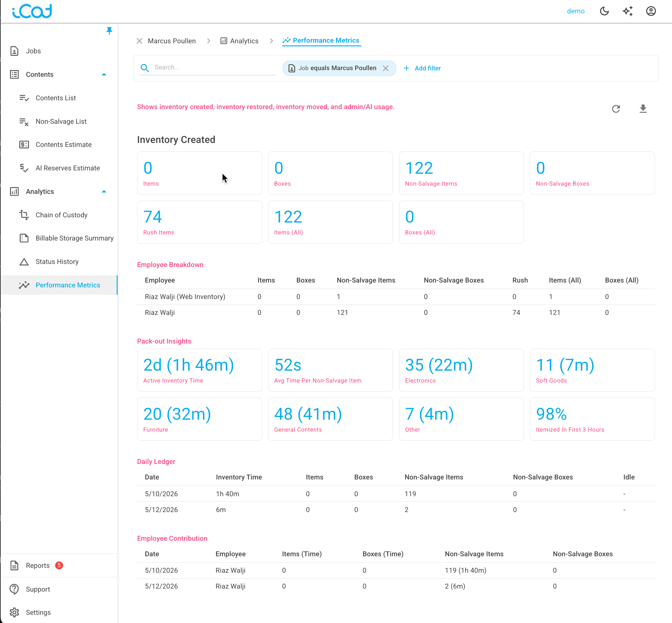Click the AI Reserves Estimate dollar-check icon
Viewport: 672px width, 623px height.
(x=24, y=168)
